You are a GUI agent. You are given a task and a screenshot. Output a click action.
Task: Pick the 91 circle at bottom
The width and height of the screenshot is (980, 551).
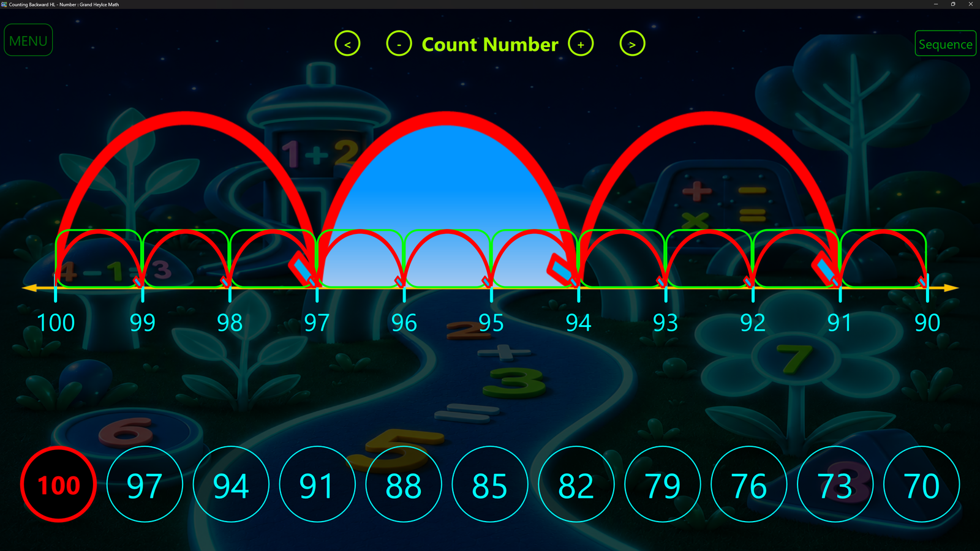[317, 484]
